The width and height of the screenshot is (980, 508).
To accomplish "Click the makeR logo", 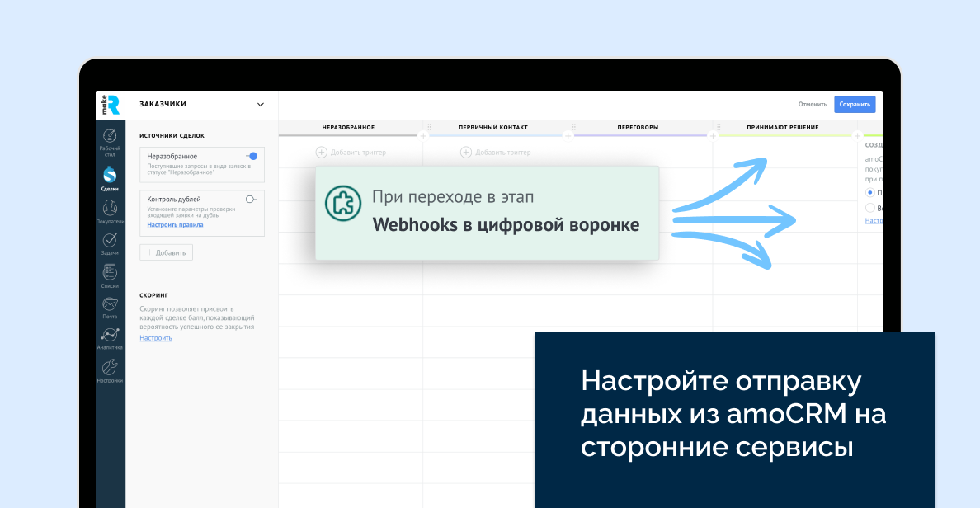I will tap(111, 105).
